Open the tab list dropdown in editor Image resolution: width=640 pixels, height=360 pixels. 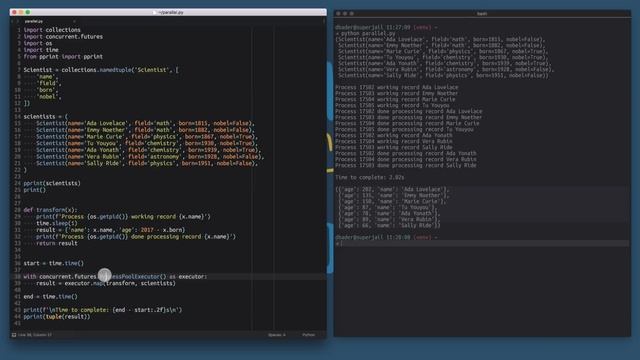(x=324, y=21)
